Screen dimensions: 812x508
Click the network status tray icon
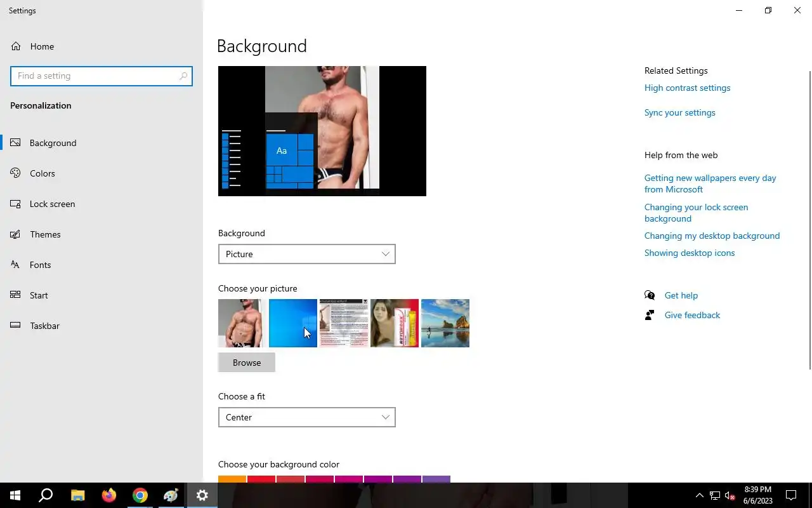pyautogui.click(x=715, y=495)
